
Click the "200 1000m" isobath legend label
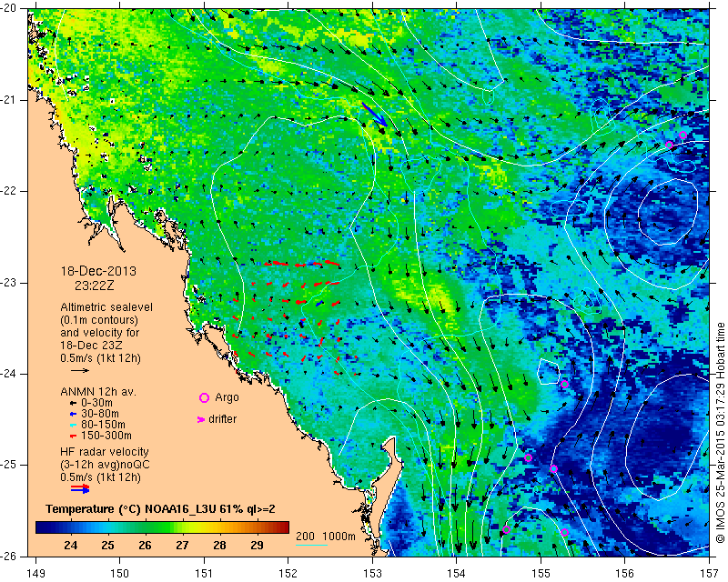click(326, 537)
